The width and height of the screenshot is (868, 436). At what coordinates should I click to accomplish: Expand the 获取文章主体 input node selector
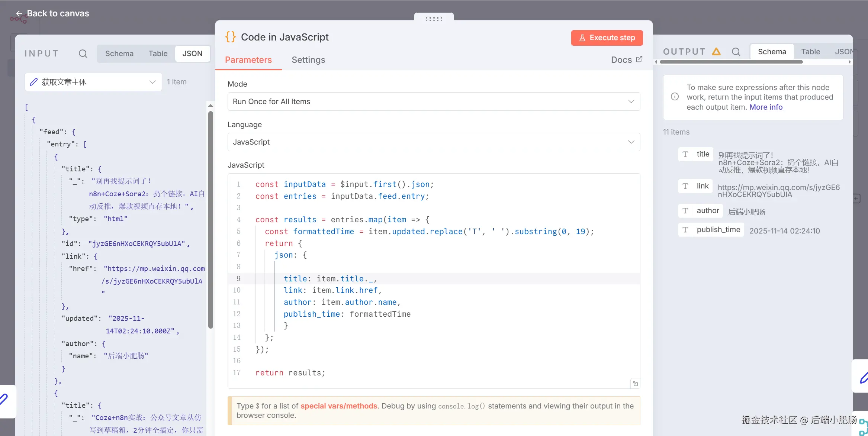[93, 82]
